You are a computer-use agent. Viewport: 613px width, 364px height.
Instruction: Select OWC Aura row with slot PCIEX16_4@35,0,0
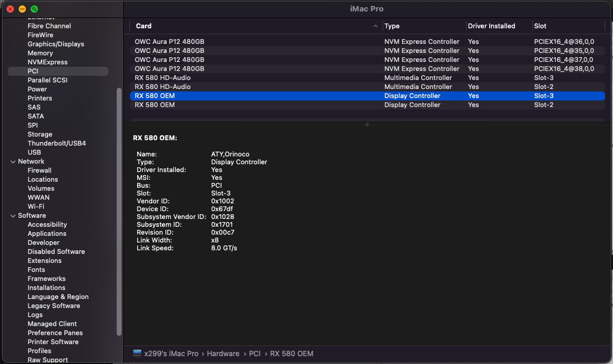point(368,51)
